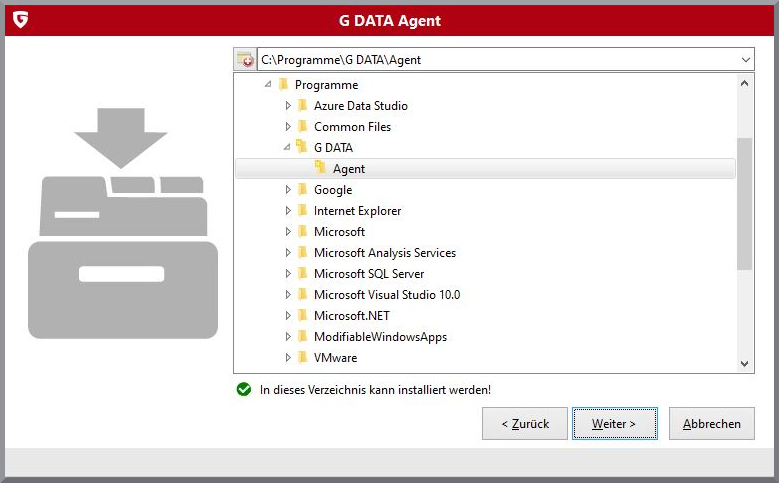Select Microsoft Analysis Services label
The image size is (779, 483).
click(x=385, y=253)
